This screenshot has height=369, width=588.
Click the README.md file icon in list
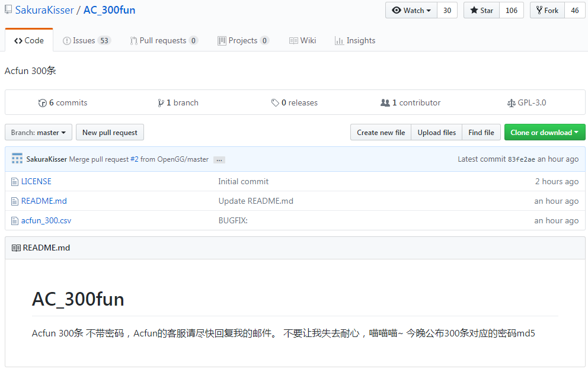click(15, 201)
